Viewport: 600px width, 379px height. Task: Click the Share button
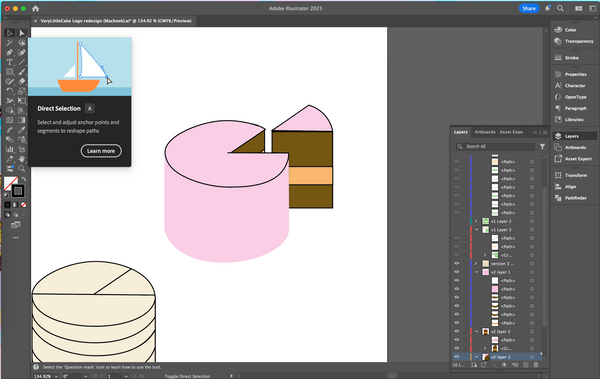[529, 8]
